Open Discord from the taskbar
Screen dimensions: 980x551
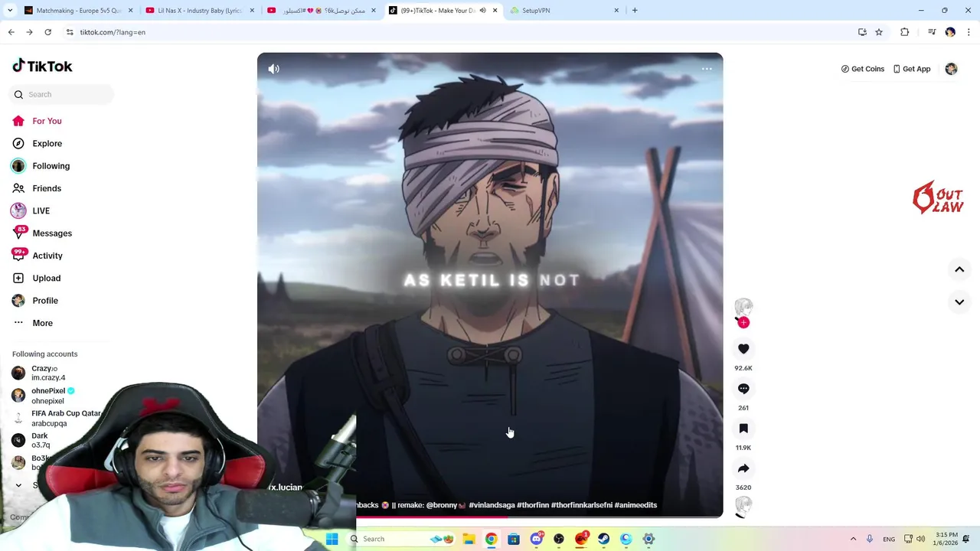(536, 539)
